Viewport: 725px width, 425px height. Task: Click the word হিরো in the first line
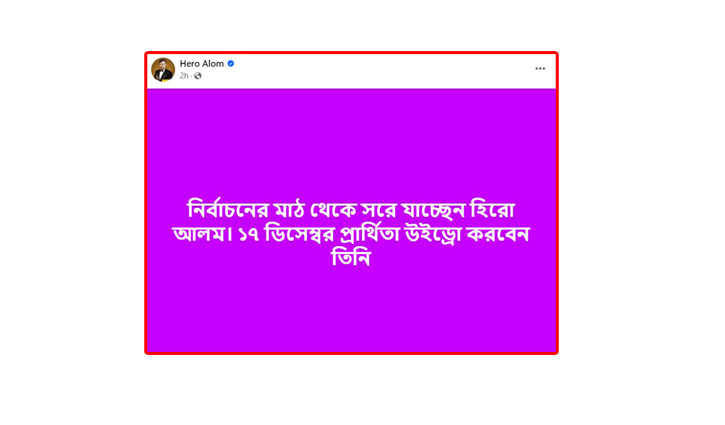coord(492,209)
